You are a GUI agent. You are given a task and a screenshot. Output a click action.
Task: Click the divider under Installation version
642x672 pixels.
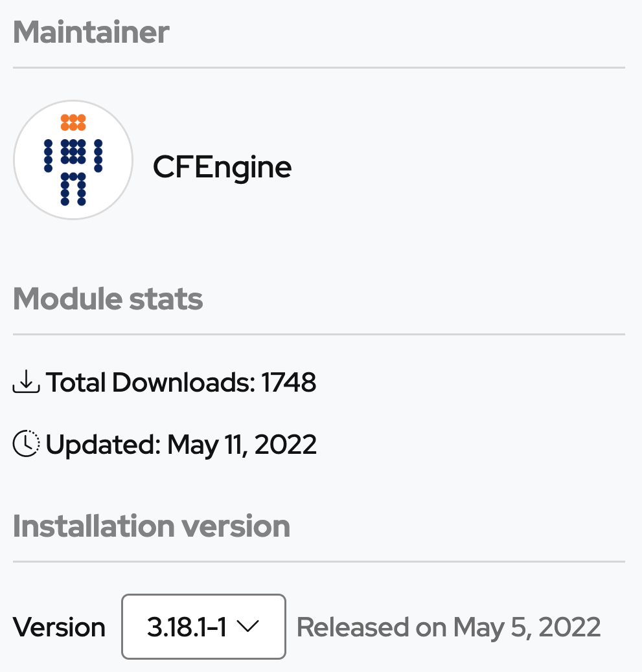pos(319,561)
